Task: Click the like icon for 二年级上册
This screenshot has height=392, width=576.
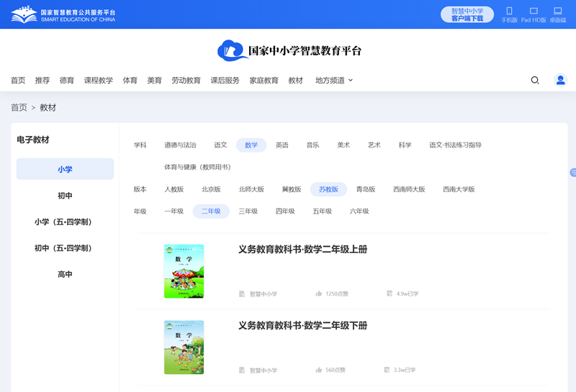Action: point(318,293)
